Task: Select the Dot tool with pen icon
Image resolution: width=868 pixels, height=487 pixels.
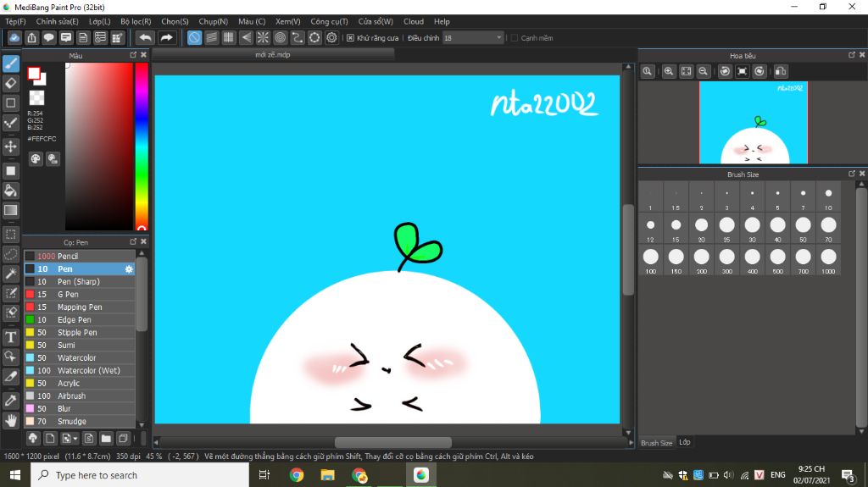Action: pos(11,123)
